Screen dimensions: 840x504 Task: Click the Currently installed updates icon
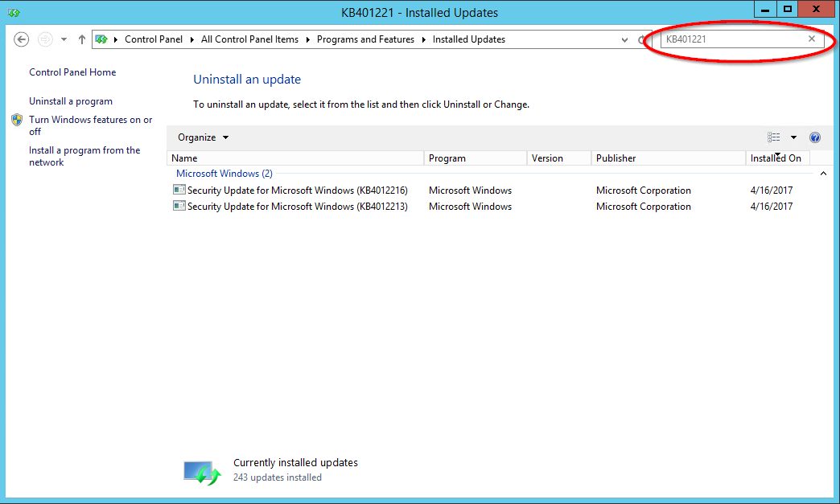(x=202, y=473)
